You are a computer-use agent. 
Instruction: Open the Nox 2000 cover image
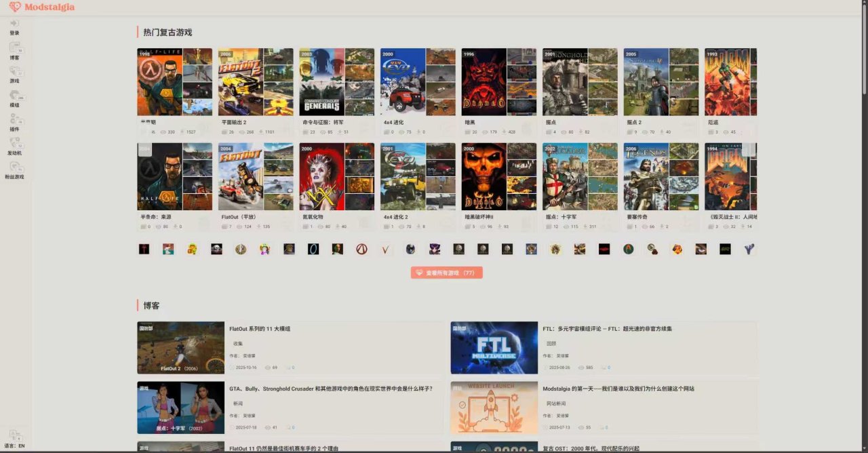pos(322,176)
